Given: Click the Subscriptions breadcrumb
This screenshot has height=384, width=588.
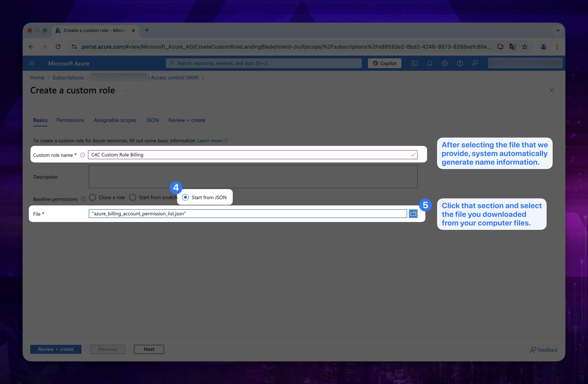Looking at the screenshot, I should tap(68, 78).
